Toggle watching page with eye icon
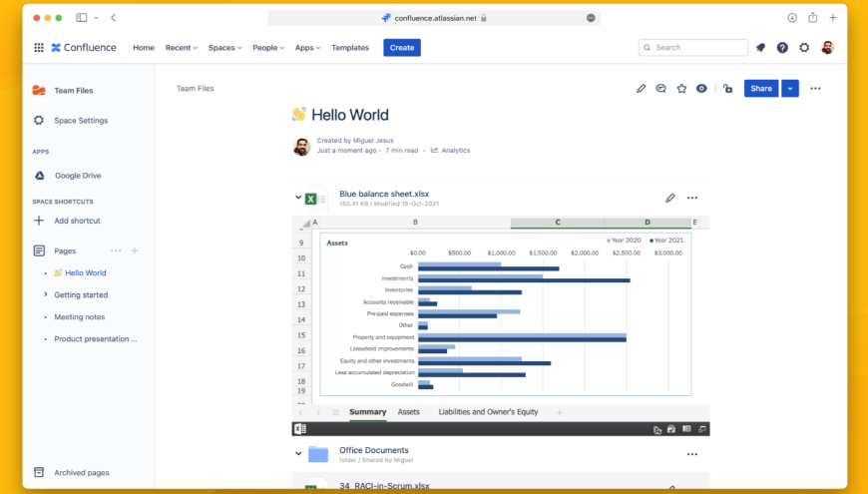Viewport: 868px width, 494px height. pyautogui.click(x=701, y=89)
